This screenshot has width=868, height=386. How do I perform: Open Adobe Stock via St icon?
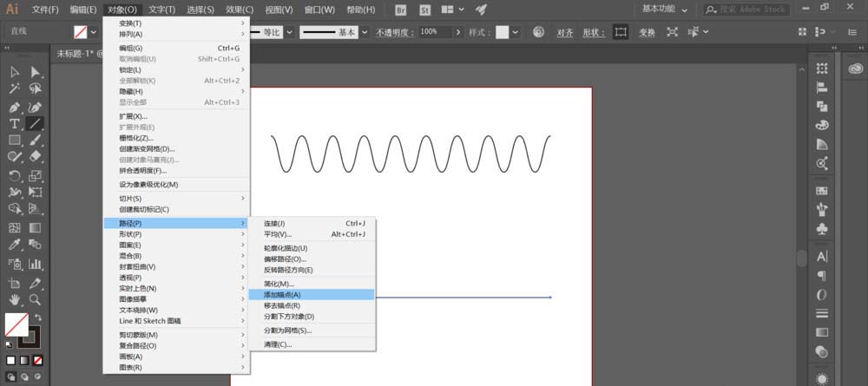click(x=425, y=10)
